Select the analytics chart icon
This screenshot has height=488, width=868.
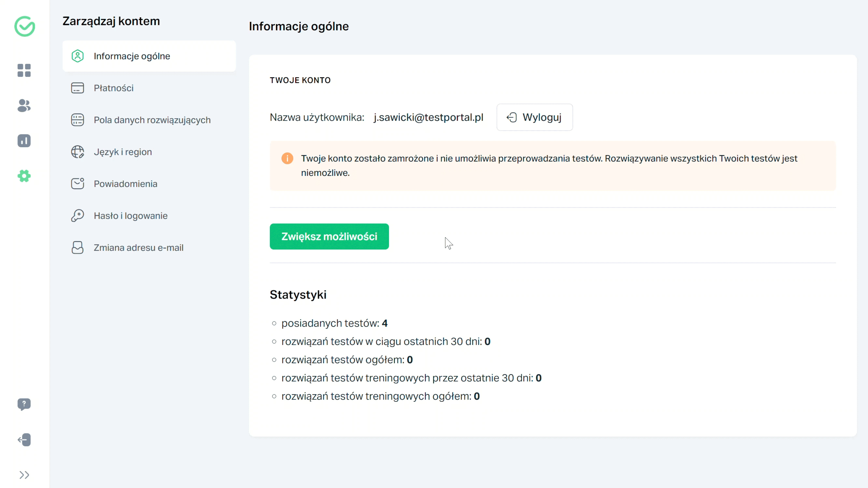24,141
